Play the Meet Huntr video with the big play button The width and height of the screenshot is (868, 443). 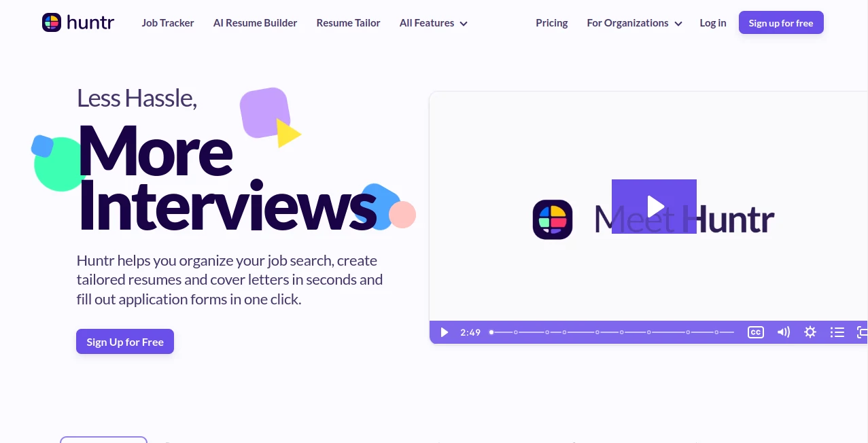(654, 207)
